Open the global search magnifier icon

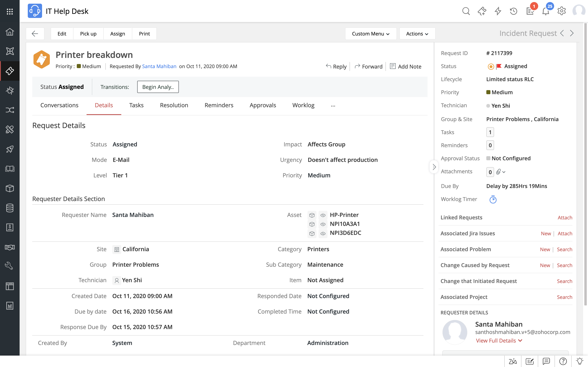tap(466, 11)
